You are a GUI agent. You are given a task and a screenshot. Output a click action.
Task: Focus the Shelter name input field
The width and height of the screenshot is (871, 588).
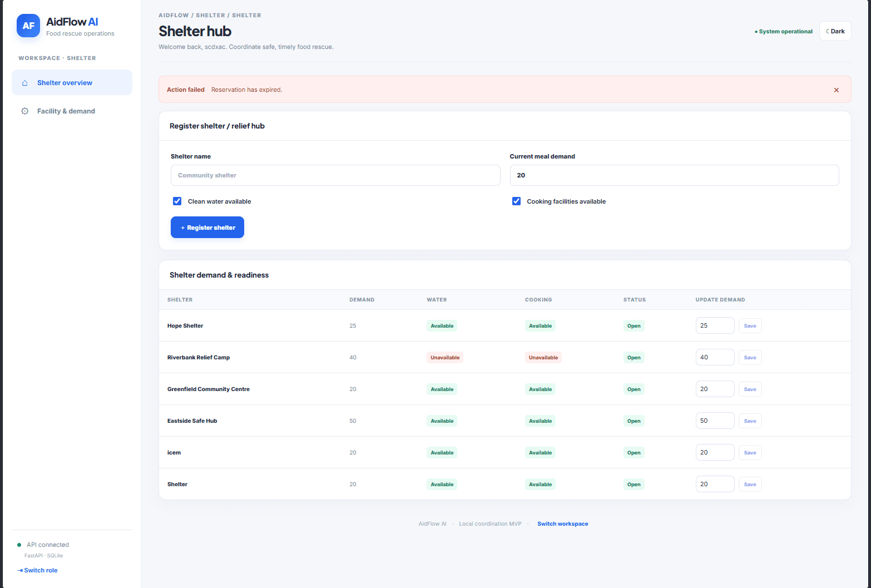coord(335,175)
